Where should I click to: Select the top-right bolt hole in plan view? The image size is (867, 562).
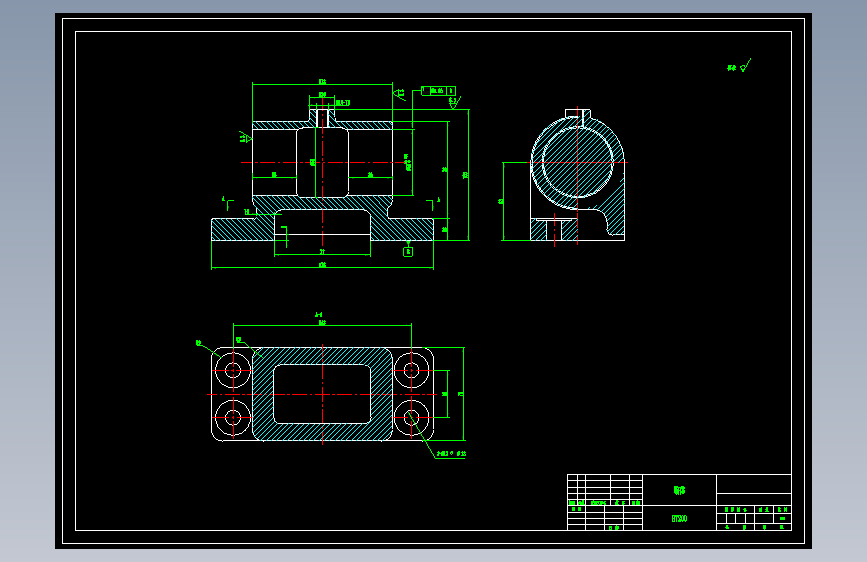point(411,370)
